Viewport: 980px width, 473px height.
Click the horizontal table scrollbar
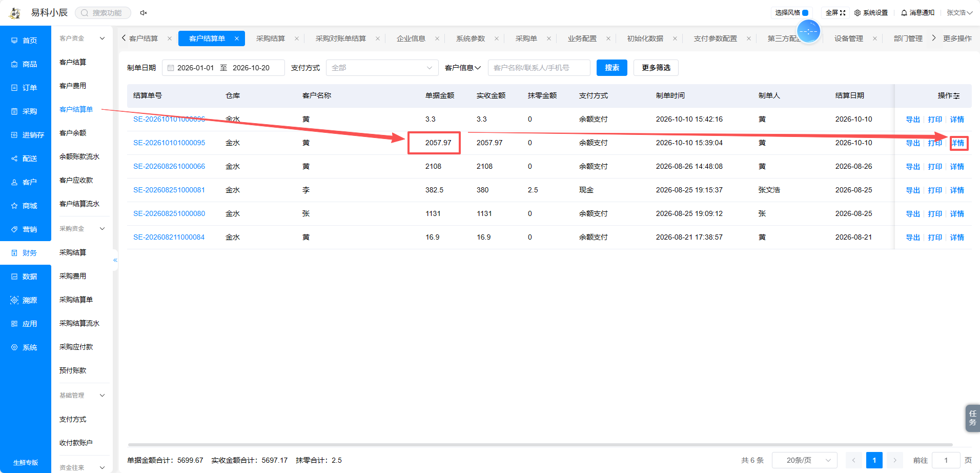pos(540,445)
